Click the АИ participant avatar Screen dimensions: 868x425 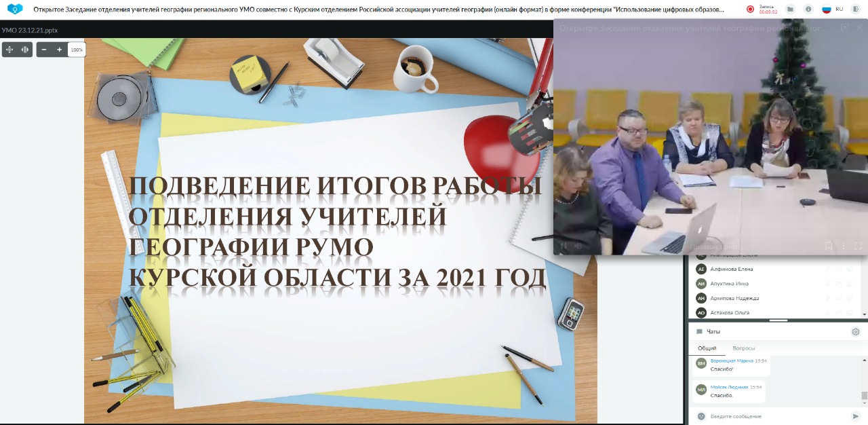(701, 284)
